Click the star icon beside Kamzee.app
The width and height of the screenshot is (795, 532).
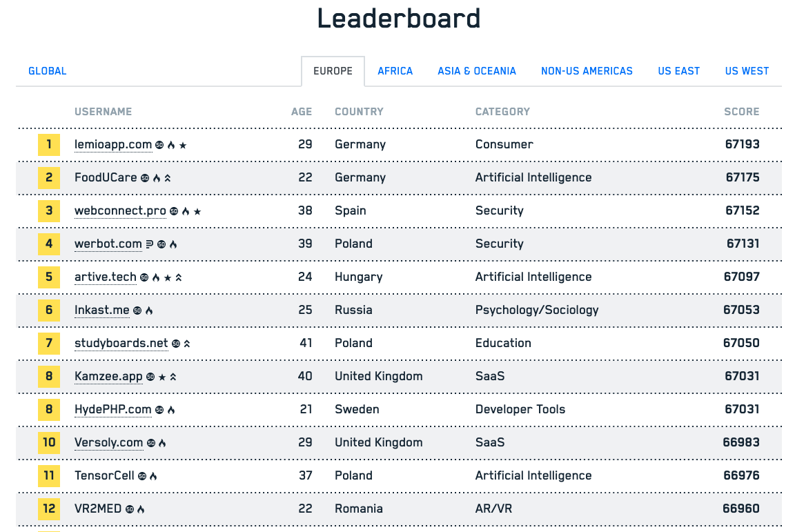tap(162, 377)
